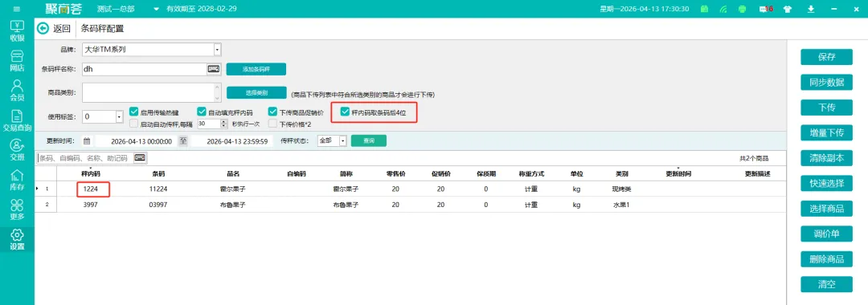Click the 现烤类 category cell
Screen dimensions: 868x305
click(x=621, y=189)
